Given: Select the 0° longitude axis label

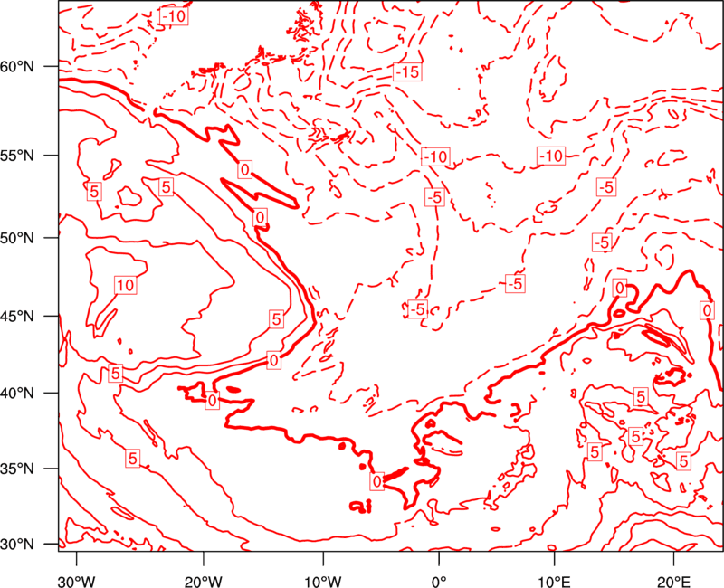Looking at the screenshot, I should (439, 581).
